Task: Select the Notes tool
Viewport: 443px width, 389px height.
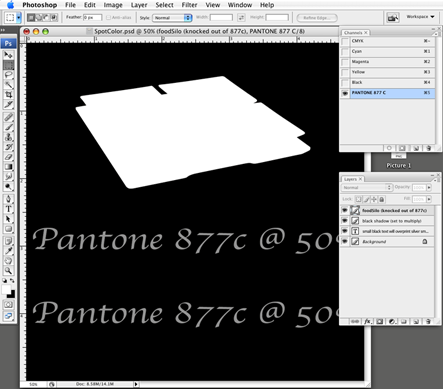Action: (8, 241)
